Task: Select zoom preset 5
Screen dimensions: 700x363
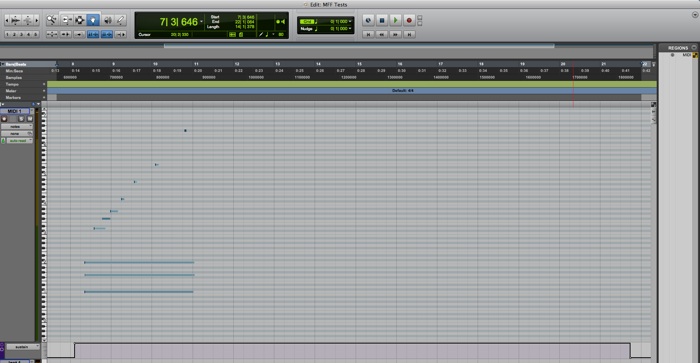Action: click(35, 34)
